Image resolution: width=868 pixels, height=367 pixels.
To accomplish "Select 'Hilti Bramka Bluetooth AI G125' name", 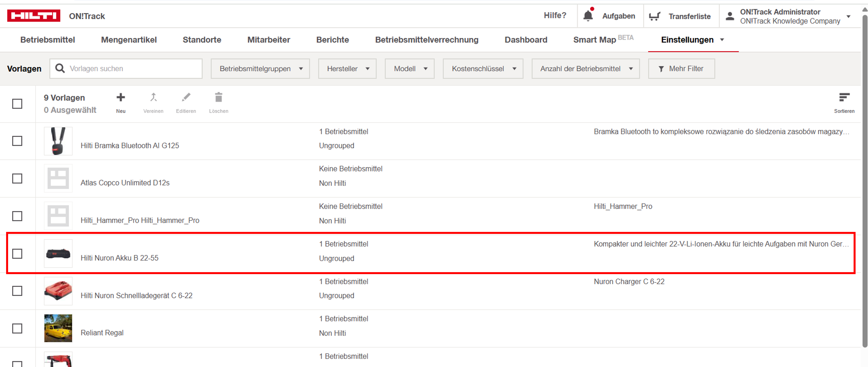I will [x=130, y=146].
